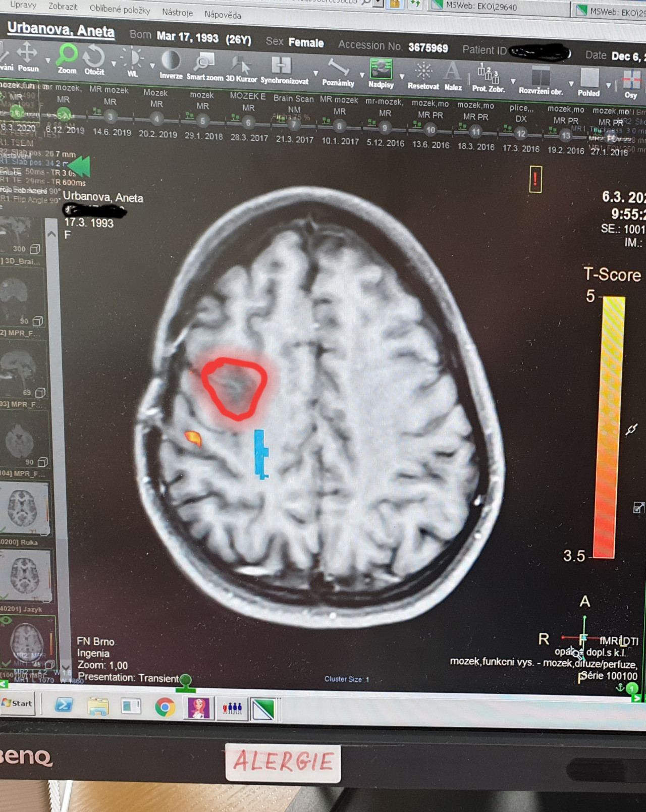Screen dimensions: 646x812
Task: Select the Osy axes tool
Action: (x=631, y=84)
